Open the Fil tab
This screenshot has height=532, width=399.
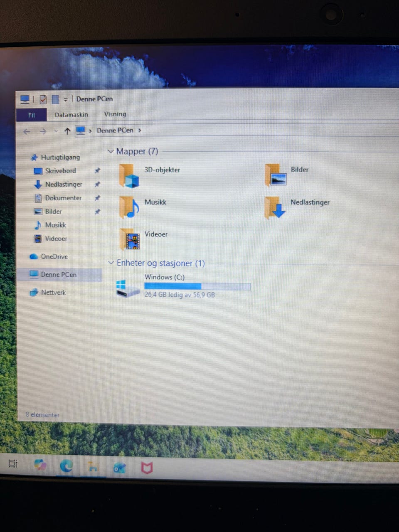point(32,115)
